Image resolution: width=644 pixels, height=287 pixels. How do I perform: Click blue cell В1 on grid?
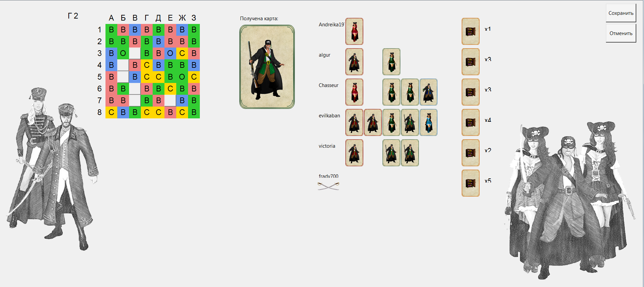pos(135,30)
